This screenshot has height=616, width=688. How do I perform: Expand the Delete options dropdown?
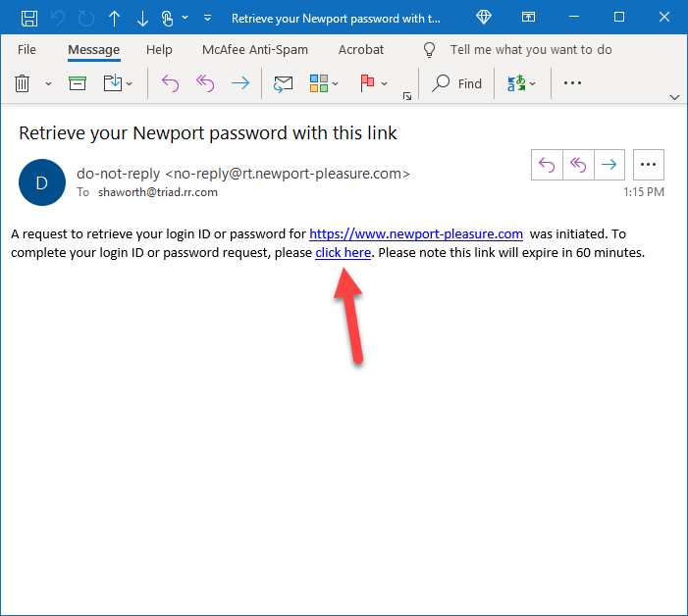49,83
